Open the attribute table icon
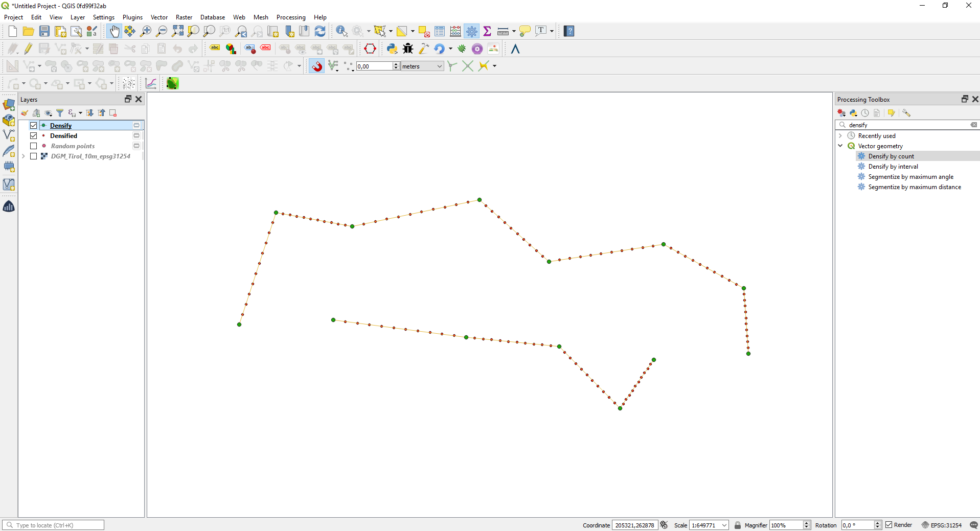This screenshot has height=531, width=980. (x=439, y=32)
